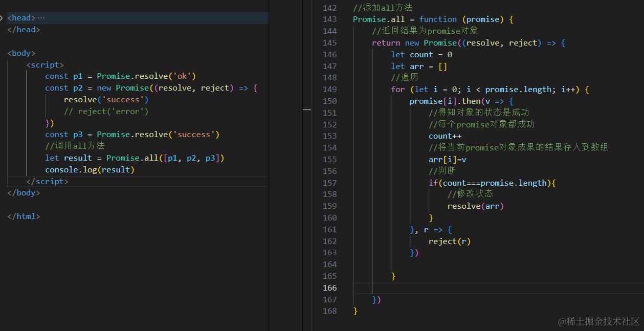The height and width of the screenshot is (331, 644).
Task: Click line number 165
Action: (x=330, y=276)
